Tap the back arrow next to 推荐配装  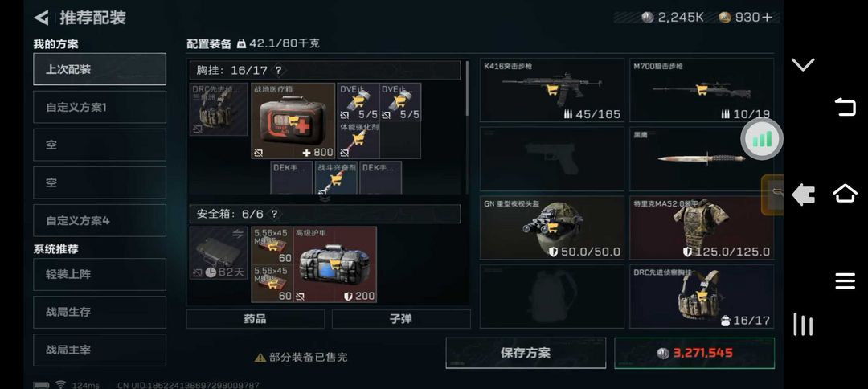pos(42,18)
